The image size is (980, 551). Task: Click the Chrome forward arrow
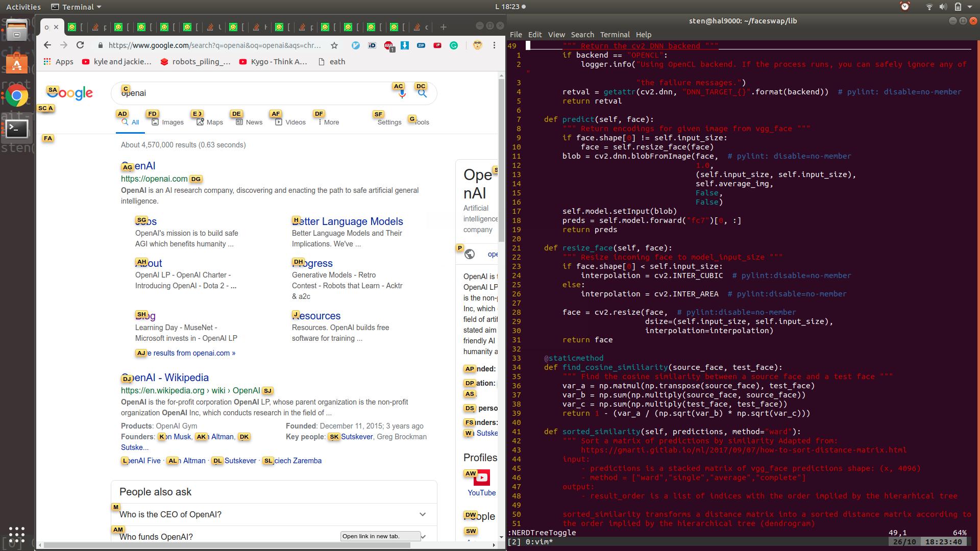pyautogui.click(x=64, y=45)
